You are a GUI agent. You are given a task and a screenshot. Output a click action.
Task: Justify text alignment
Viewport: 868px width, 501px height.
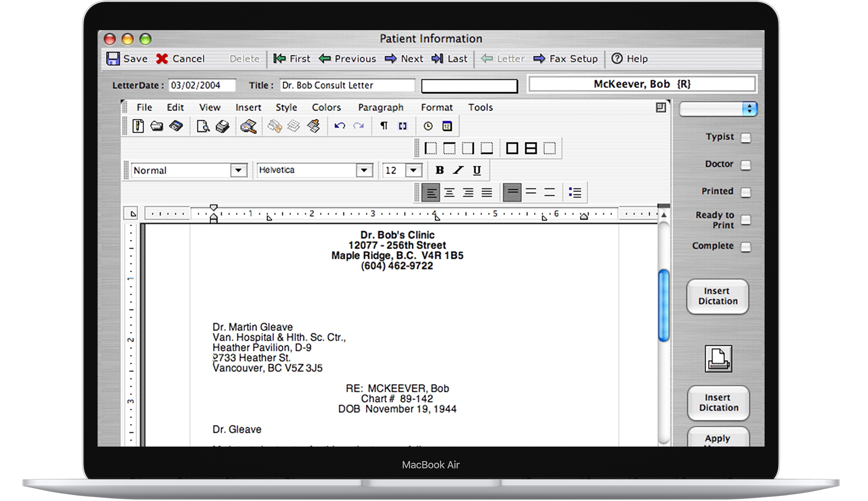coord(487,193)
